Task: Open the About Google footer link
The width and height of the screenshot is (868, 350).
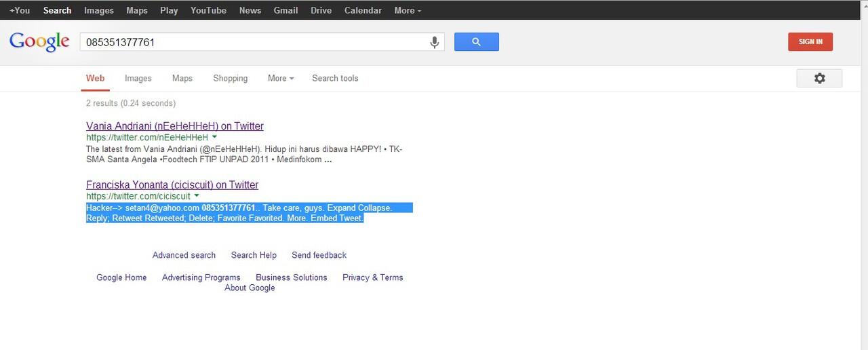Action: [x=250, y=288]
